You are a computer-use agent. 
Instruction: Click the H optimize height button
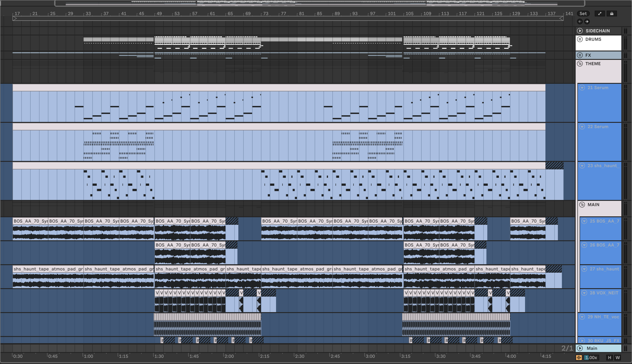click(x=610, y=358)
